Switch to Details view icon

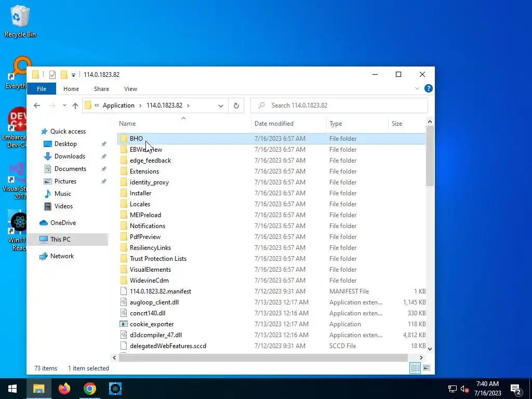click(415, 368)
